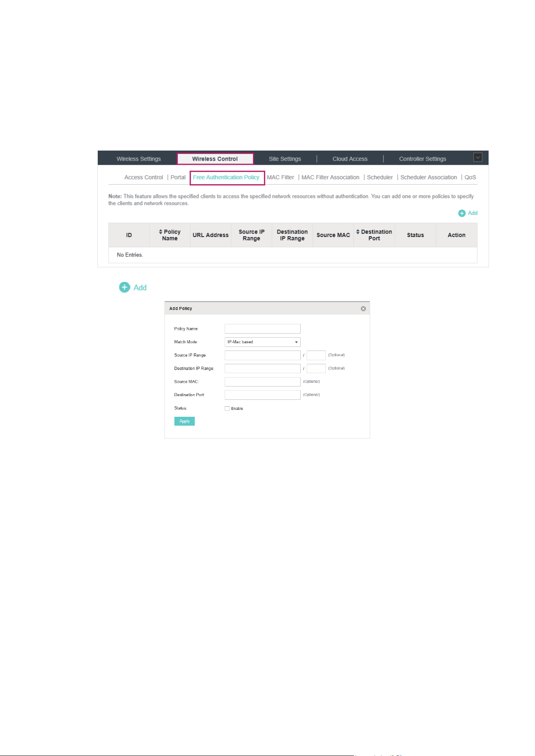Viewport: 535px width, 756px height.
Task: Click the Destination IP Range mask field
Action: click(316, 369)
